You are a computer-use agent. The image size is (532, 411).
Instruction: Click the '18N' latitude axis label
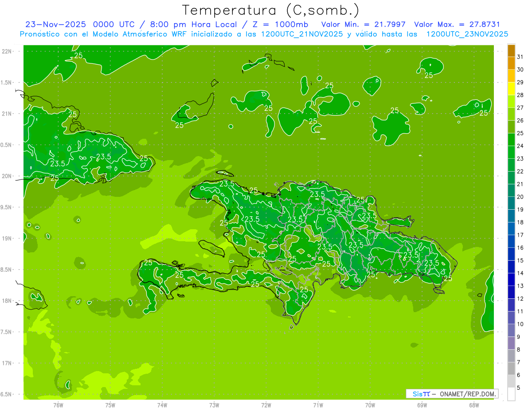[7, 301]
